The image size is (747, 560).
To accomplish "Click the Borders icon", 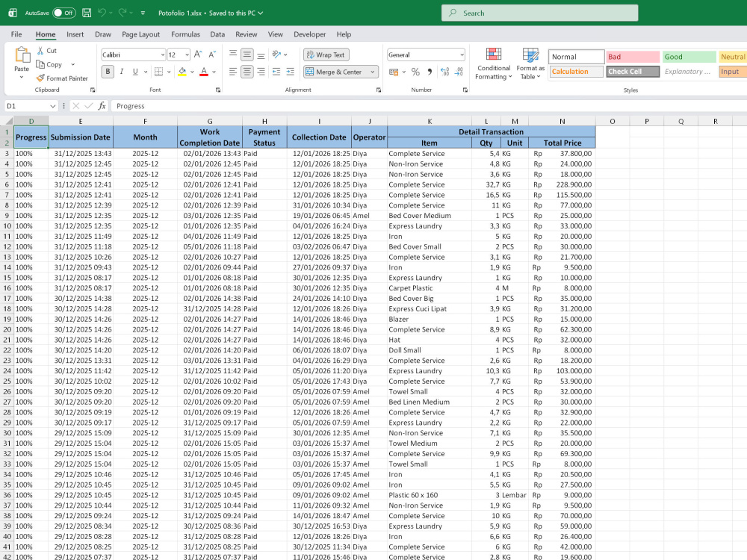I will click(158, 72).
